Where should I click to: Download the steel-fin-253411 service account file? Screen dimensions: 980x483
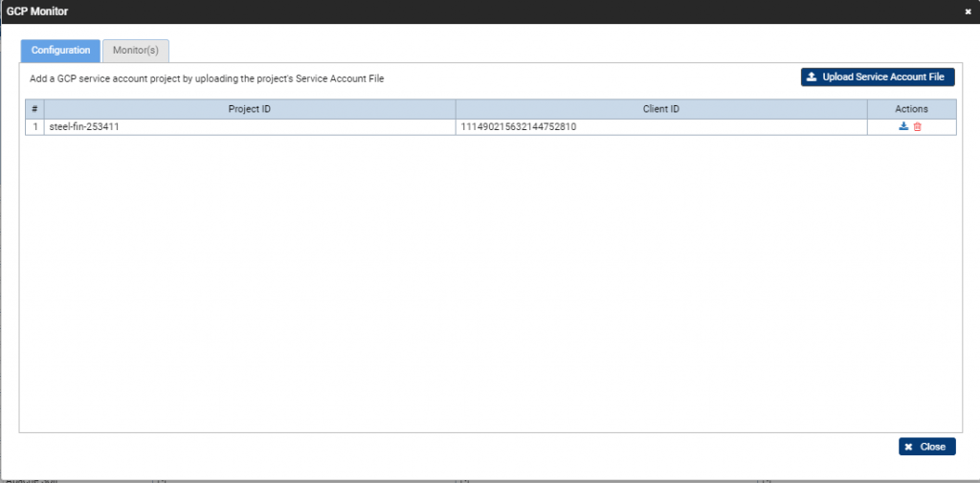coord(903,127)
